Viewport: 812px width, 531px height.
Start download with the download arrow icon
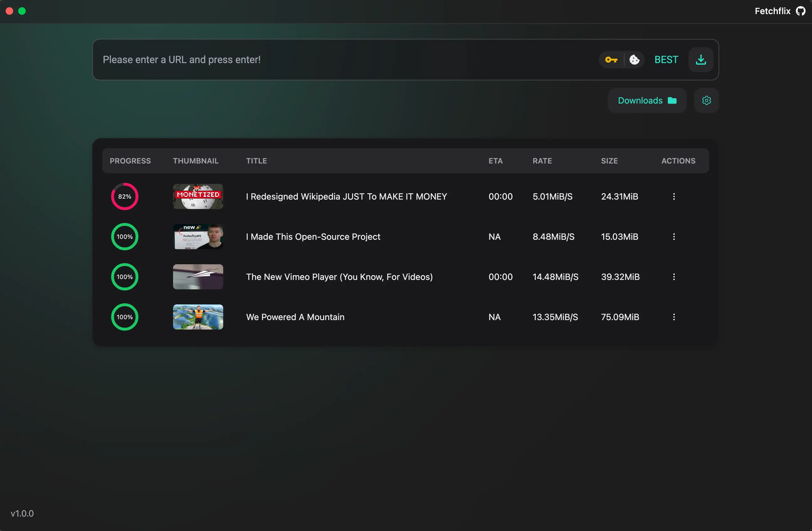click(x=700, y=59)
